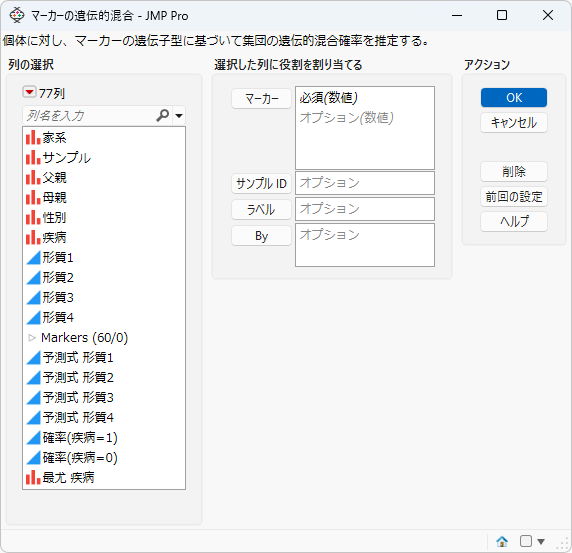Click the nominal icon beside 性別
Image resolution: width=572 pixels, height=553 pixels.
coord(33,218)
